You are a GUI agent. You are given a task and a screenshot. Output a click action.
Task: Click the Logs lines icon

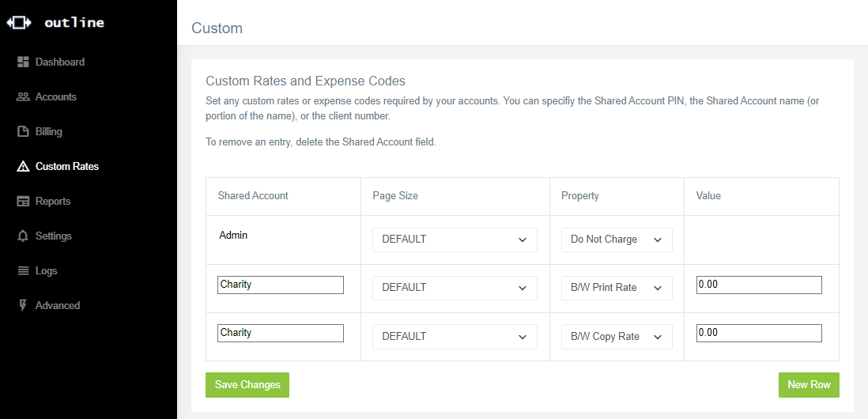click(23, 270)
